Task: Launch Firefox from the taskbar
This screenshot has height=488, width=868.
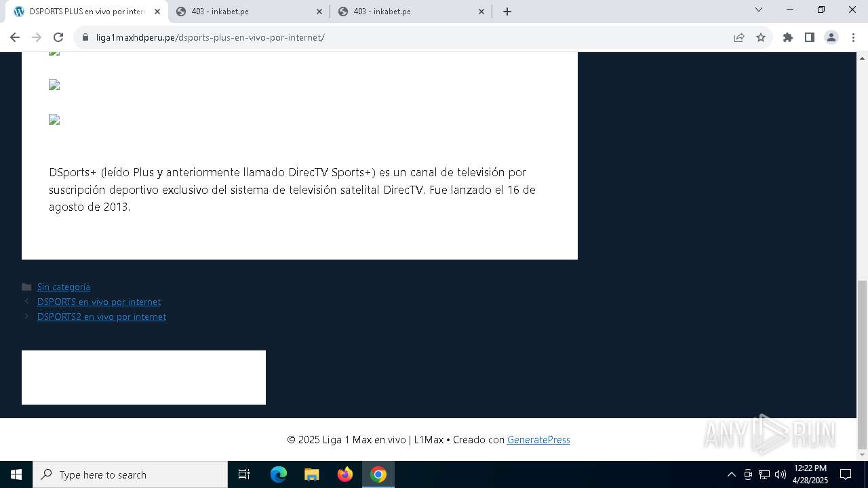Action: click(344, 474)
